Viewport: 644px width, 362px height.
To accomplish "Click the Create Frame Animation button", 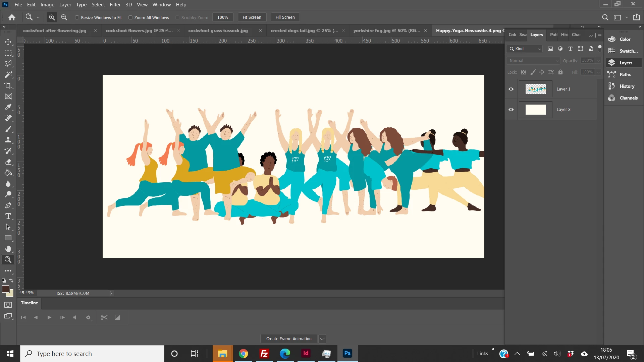I will coord(289,339).
